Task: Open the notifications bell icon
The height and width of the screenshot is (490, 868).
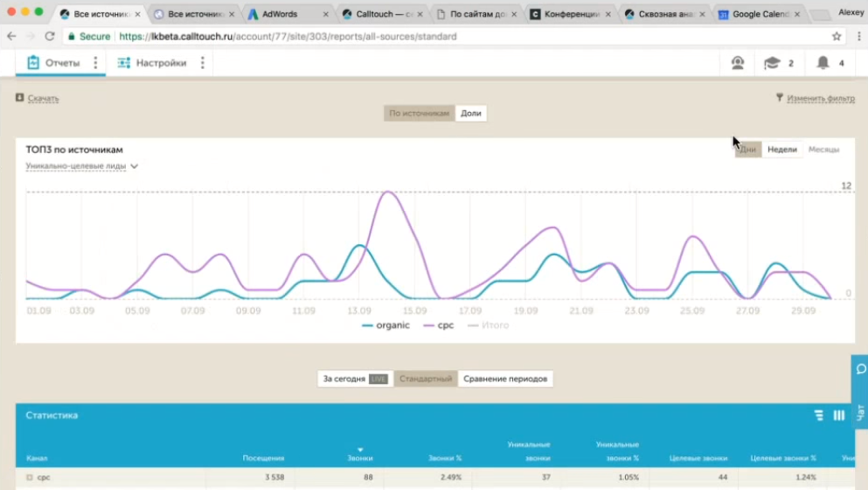Action: (x=823, y=63)
